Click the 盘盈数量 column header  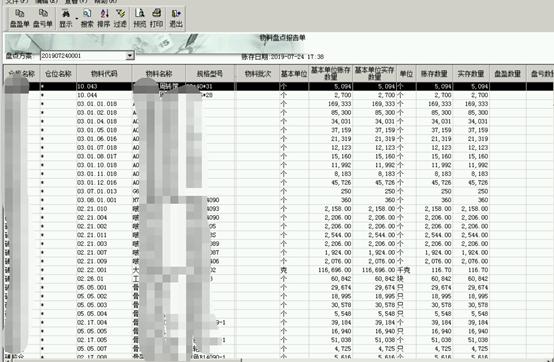(x=508, y=74)
